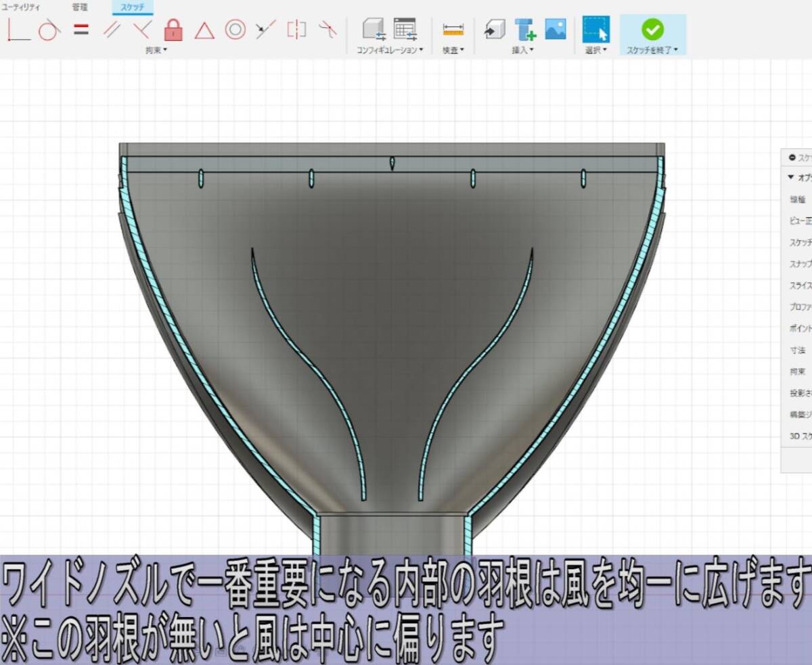
Task: Select the Midpoint triangle constraint
Action: click(x=204, y=30)
